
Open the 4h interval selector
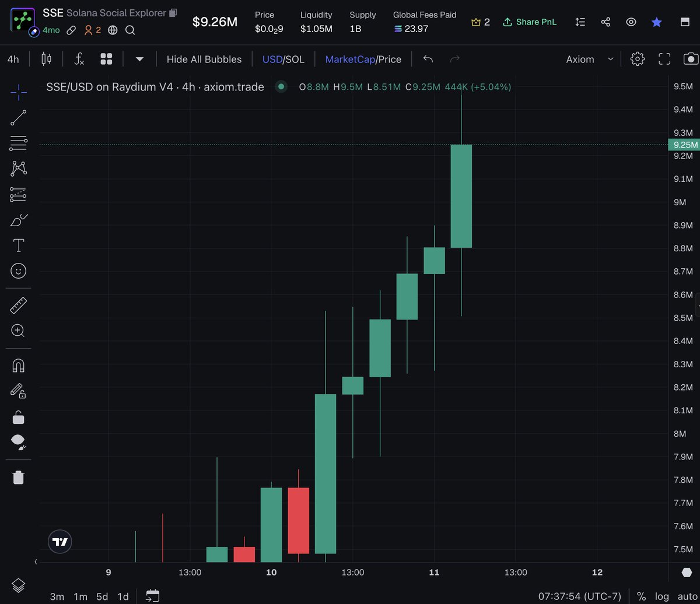tap(13, 59)
